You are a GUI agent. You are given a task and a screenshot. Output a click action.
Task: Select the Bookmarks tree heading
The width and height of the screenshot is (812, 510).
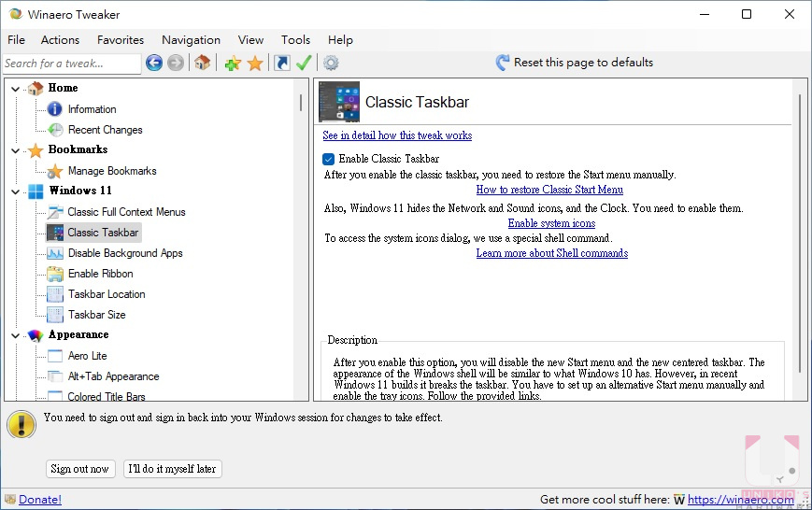click(78, 149)
